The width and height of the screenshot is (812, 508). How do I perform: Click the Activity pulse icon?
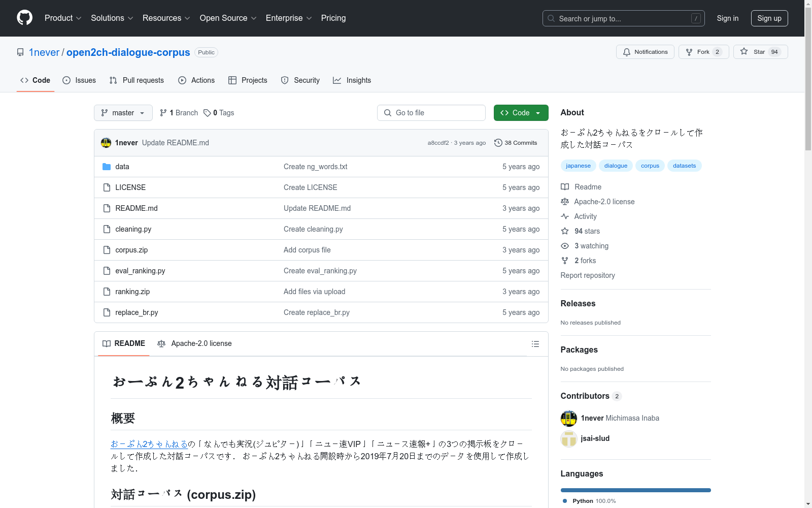point(565,216)
